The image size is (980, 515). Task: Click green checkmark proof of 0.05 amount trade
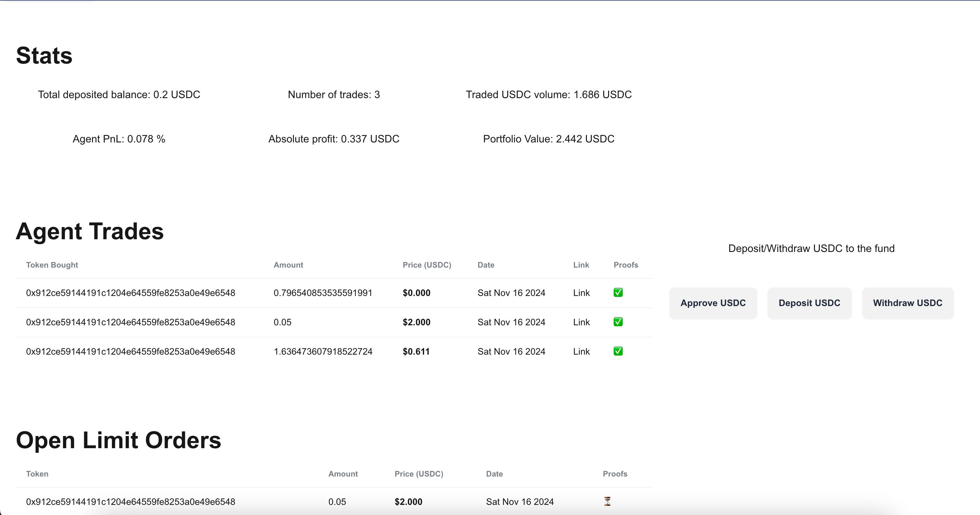point(618,322)
